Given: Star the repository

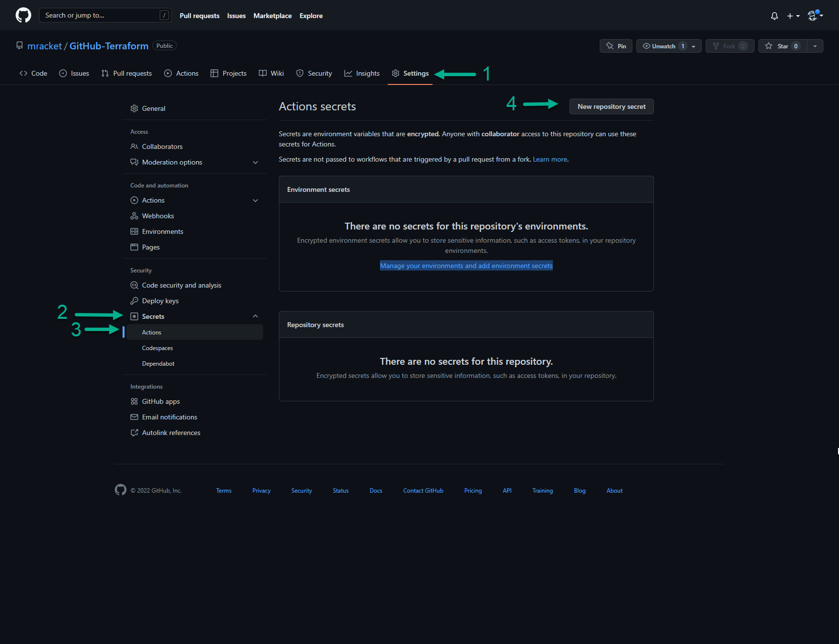Looking at the screenshot, I should click(x=782, y=46).
